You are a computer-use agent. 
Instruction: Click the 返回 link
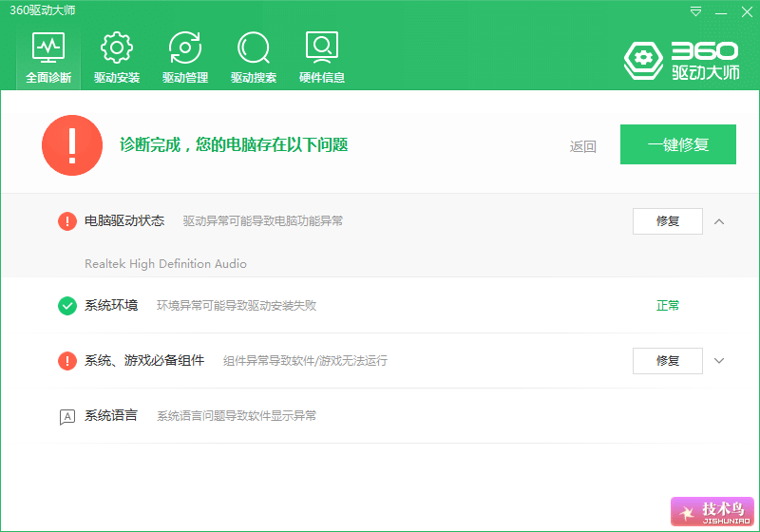(x=582, y=146)
